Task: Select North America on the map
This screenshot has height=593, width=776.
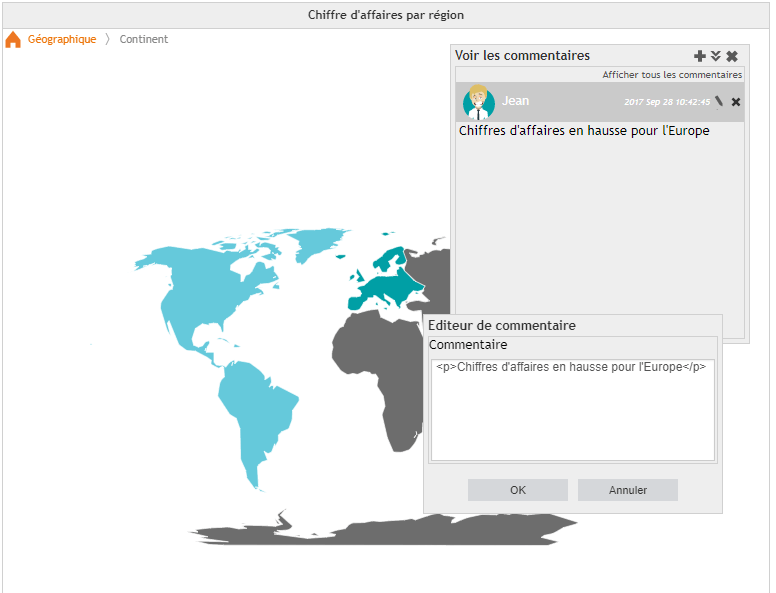Action: click(203, 292)
